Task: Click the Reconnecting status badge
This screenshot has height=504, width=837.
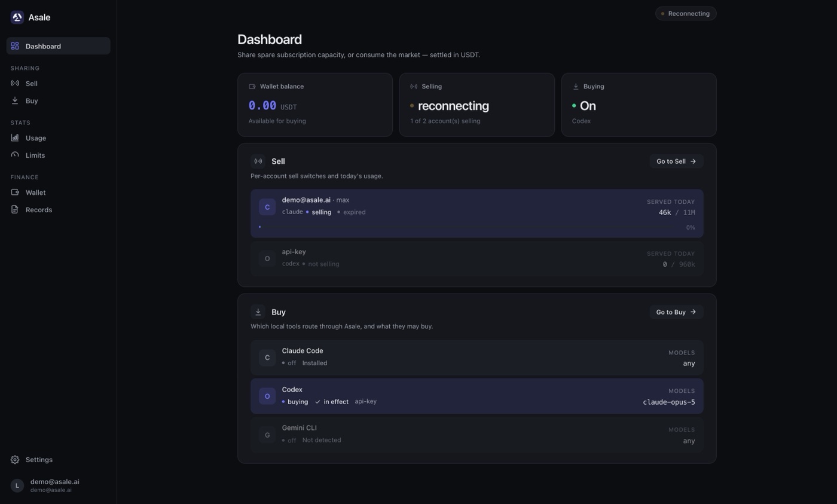Action: coord(686,14)
